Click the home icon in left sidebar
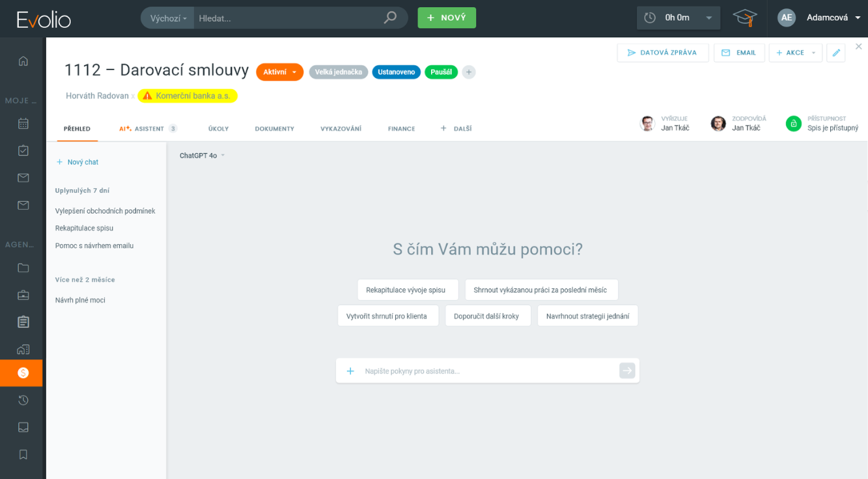Screen dimensions: 868x479 (23, 61)
